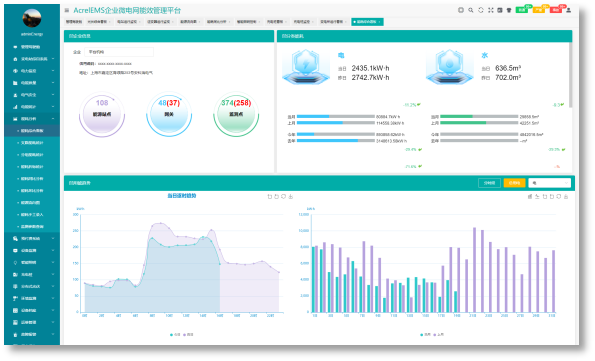Screen dimensions: 595x361
Task: Open the user profile icon at top right
Action: click(x=568, y=10)
